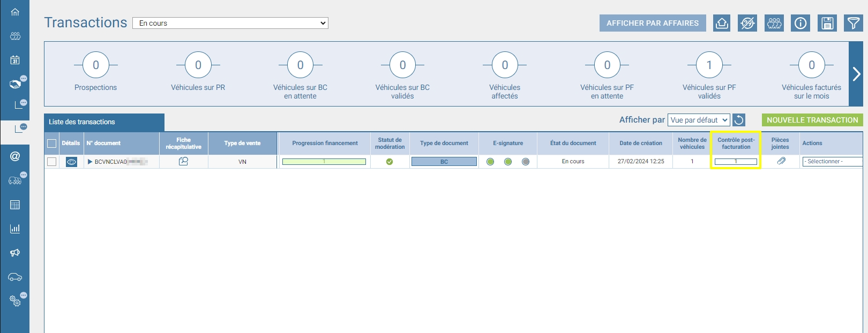Click the BC document type bar

click(x=444, y=162)
